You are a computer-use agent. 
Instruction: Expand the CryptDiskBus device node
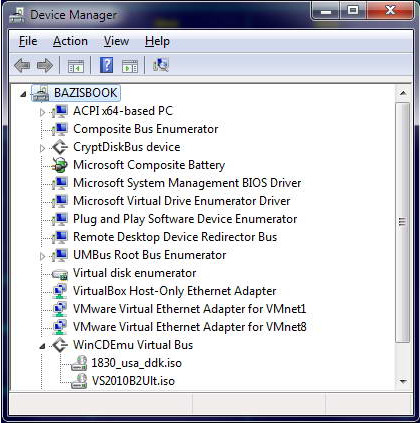point(42,148)
